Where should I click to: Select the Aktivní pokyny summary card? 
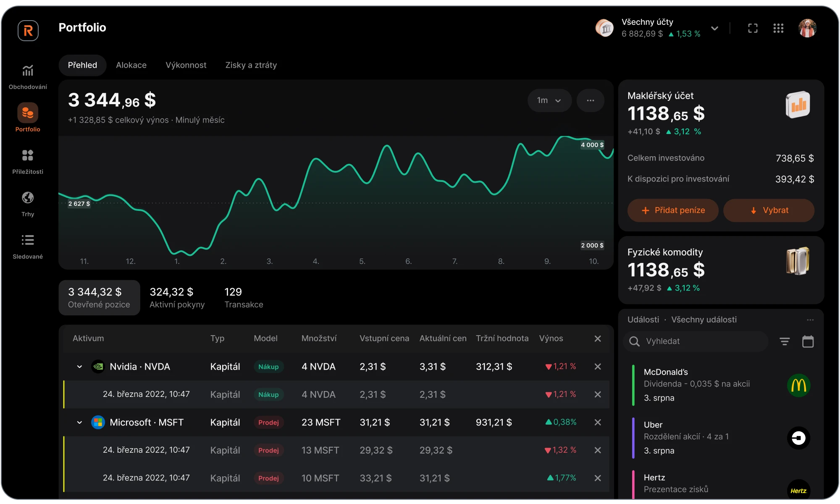177,298
